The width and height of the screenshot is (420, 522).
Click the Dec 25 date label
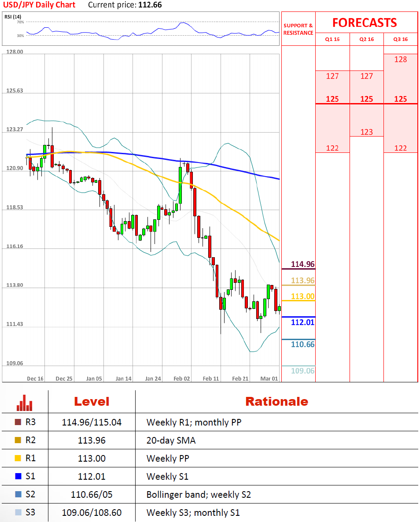64,378
